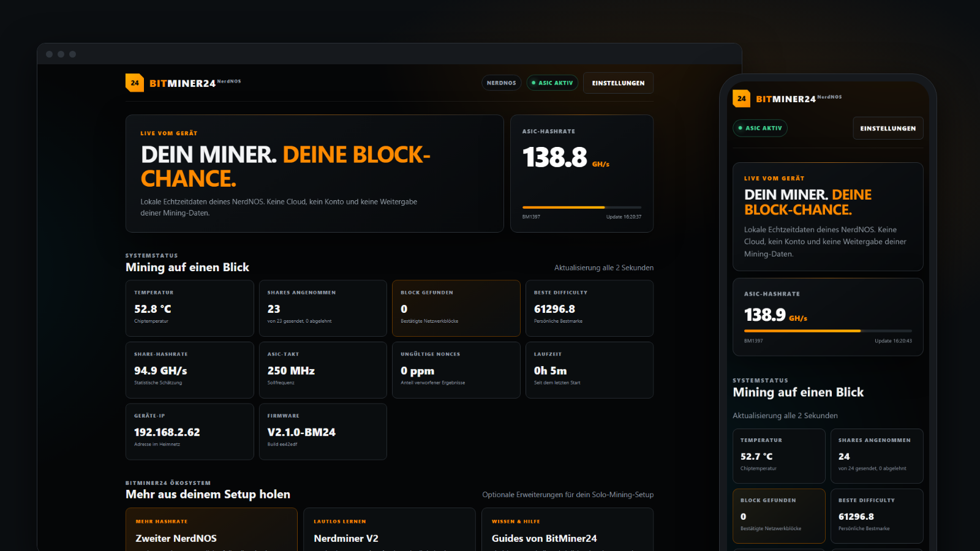Click the ASIC-TAKT value 250 MHz
The image size is (980, 551).
291,371
